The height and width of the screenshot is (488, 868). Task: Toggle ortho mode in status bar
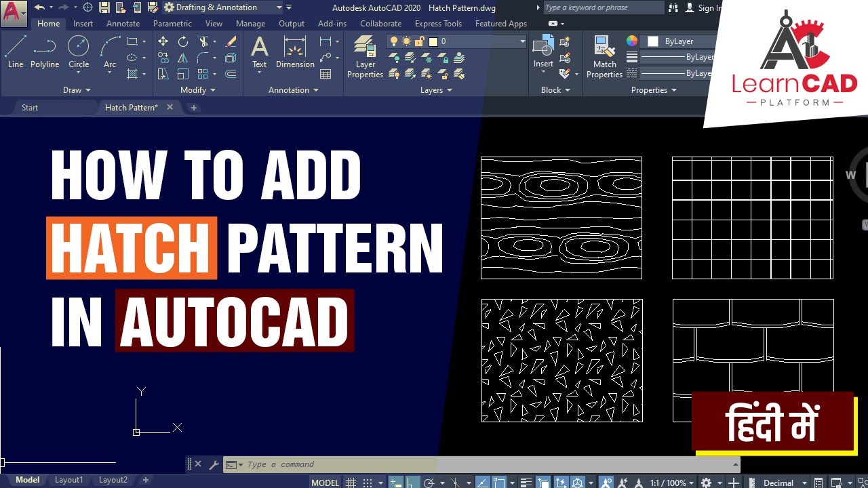coord(412,483)
